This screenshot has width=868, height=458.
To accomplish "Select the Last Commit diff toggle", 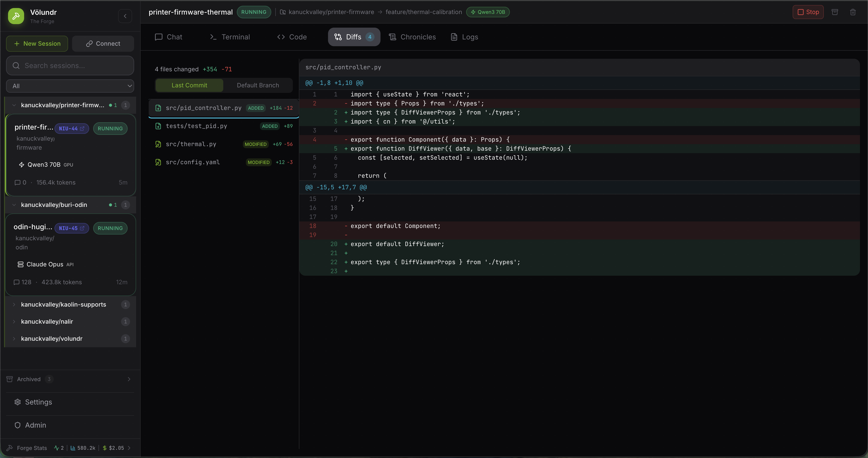I will [x=189, y=85].
